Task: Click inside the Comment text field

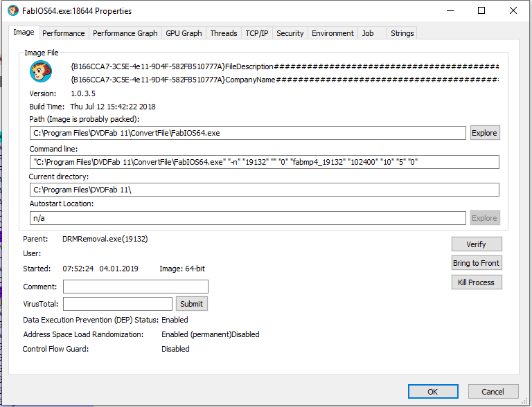Action: [x=135, y=287]
